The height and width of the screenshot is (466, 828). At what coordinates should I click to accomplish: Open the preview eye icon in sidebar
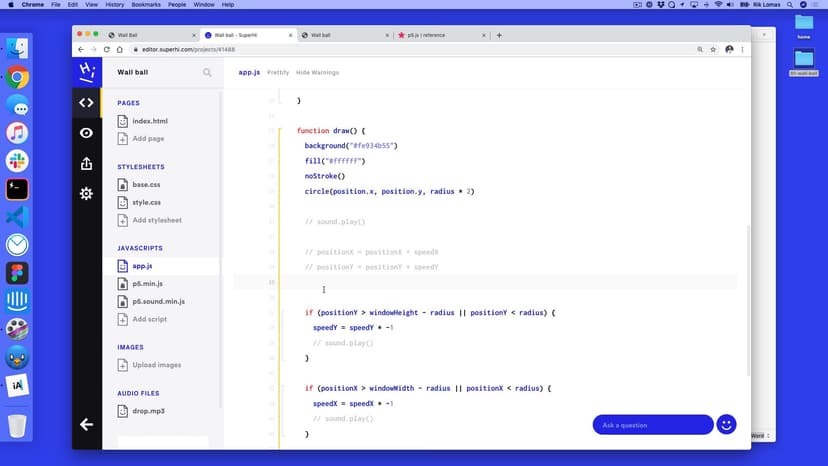tap(86, 133)
